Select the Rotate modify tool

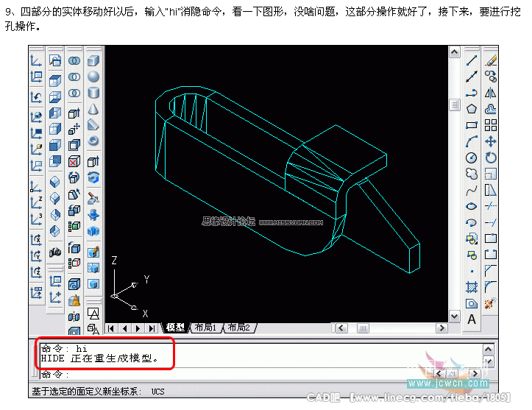pos(491,158)
